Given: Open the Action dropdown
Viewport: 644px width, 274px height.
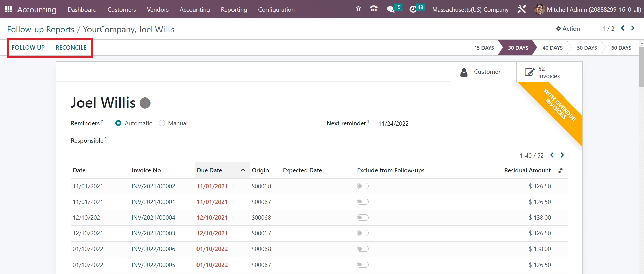Looking at the screenshot, I should (568, 29).
